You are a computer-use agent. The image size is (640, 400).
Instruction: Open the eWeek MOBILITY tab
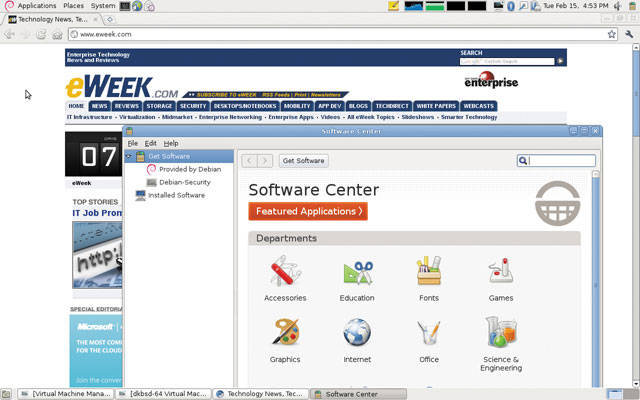point(297,106)
